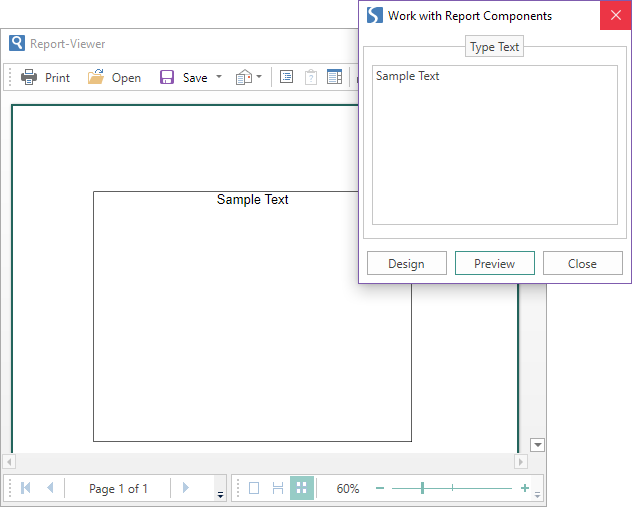Click the Save disk icon
Screen dimensions: 632x507
pyautogui.click(x=167, y=77)
